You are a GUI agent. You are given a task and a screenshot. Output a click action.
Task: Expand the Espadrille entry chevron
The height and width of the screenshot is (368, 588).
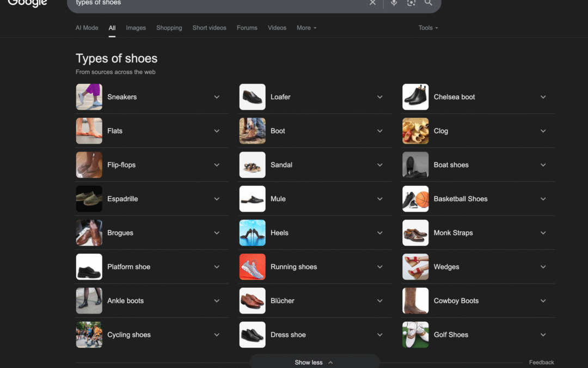pos(217,199)
